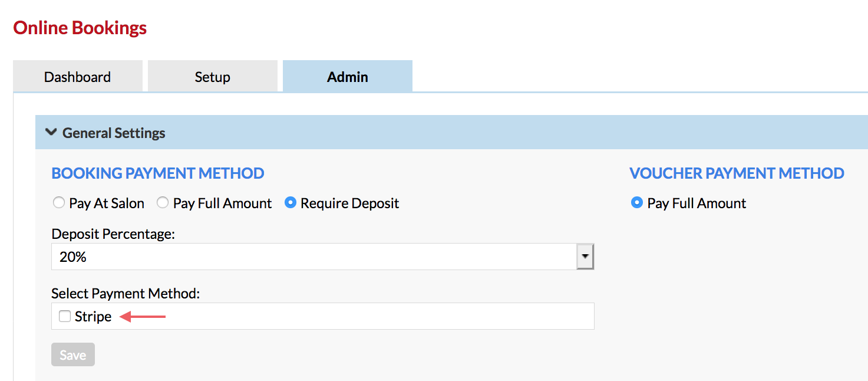The image size is (868, 381).
Task: Click the Voucher Payment Method heading
Action: point(737,173)
